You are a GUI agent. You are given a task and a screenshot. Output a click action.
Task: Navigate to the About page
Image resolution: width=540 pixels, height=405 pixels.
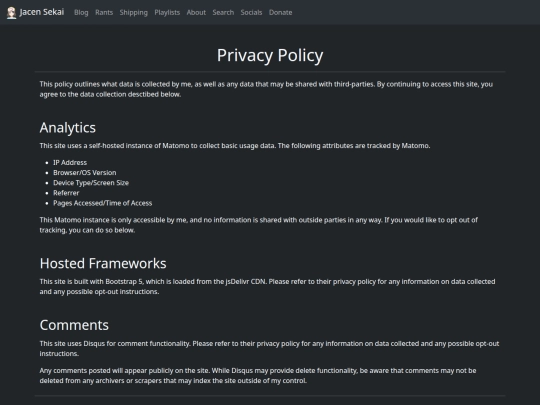coord(196,12)
